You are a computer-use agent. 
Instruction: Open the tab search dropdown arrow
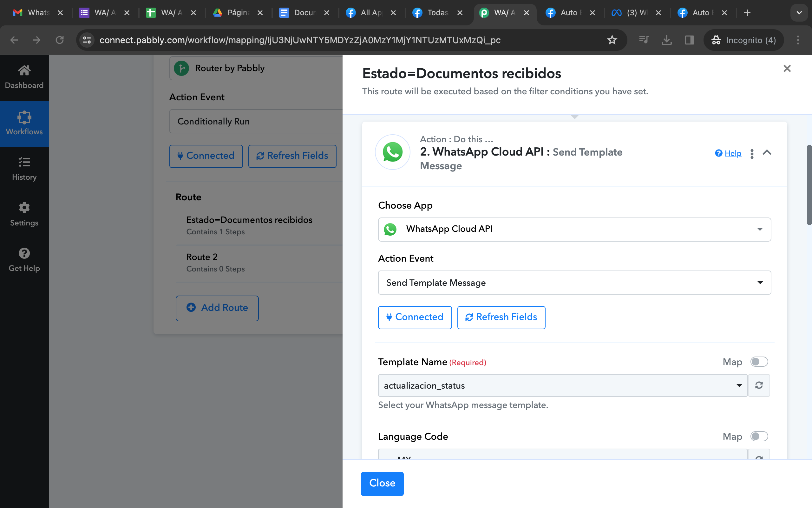coord(799,13)
